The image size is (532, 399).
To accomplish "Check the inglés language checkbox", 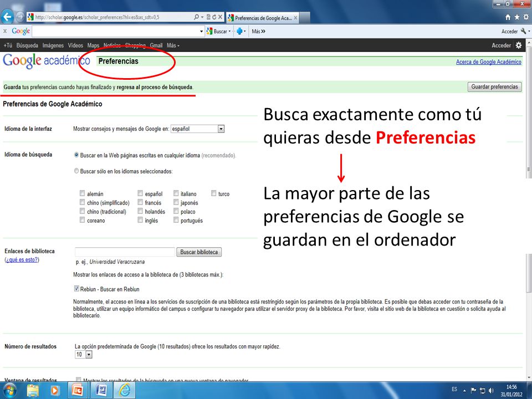I will [x=140, y=220].
